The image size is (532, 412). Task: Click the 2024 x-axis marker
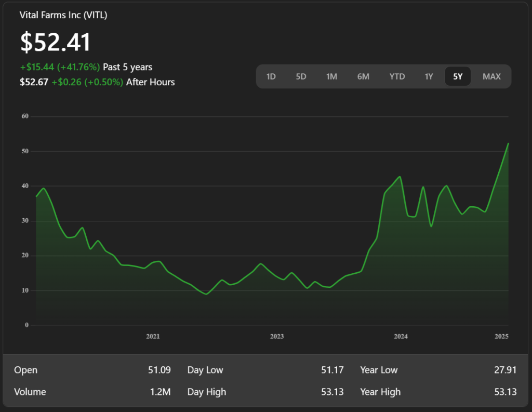[401, 337]
